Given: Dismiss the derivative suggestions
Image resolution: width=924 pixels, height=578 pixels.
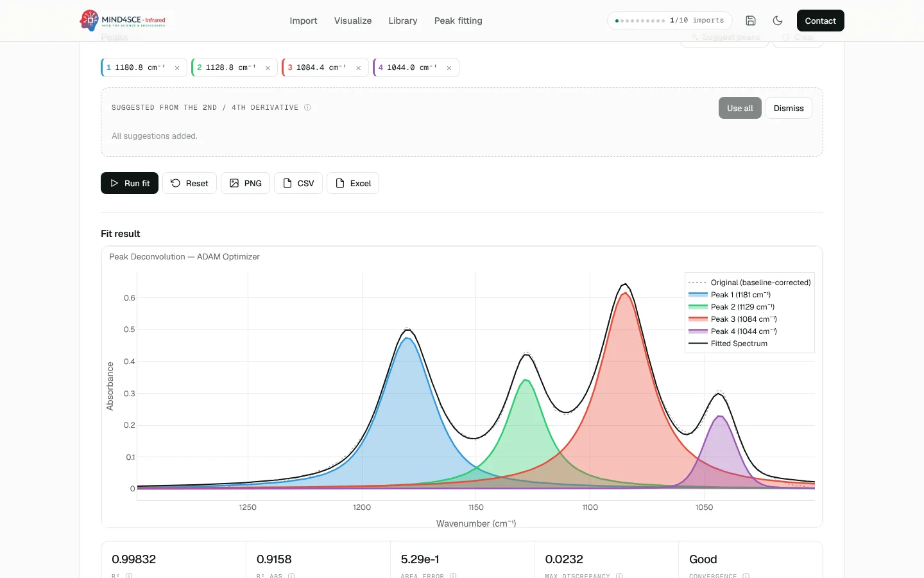Looking at the screenshot, I should pos(789,108).
